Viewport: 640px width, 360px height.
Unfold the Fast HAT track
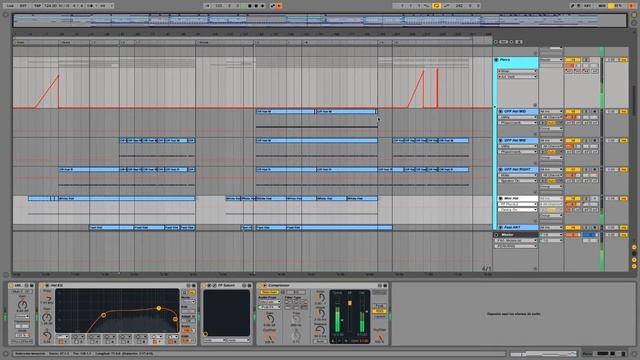coord(500,227)
